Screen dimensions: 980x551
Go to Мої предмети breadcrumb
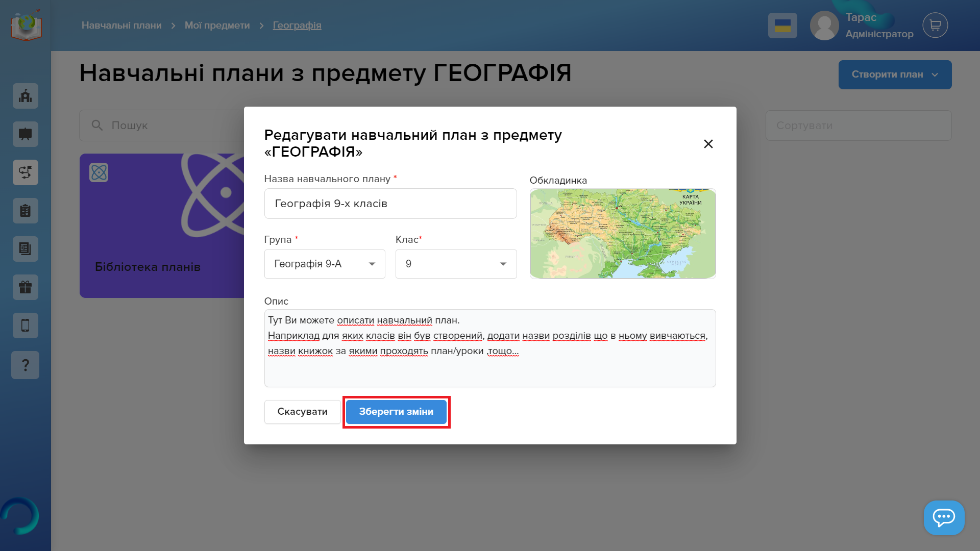click(x=217, y=26)
